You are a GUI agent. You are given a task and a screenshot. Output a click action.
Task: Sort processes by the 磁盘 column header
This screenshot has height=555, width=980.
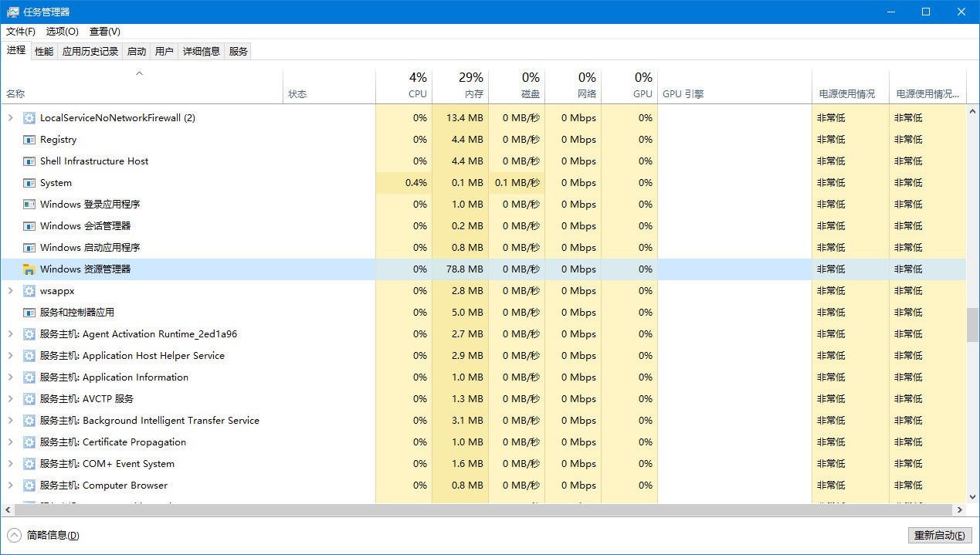click(517, 86)
